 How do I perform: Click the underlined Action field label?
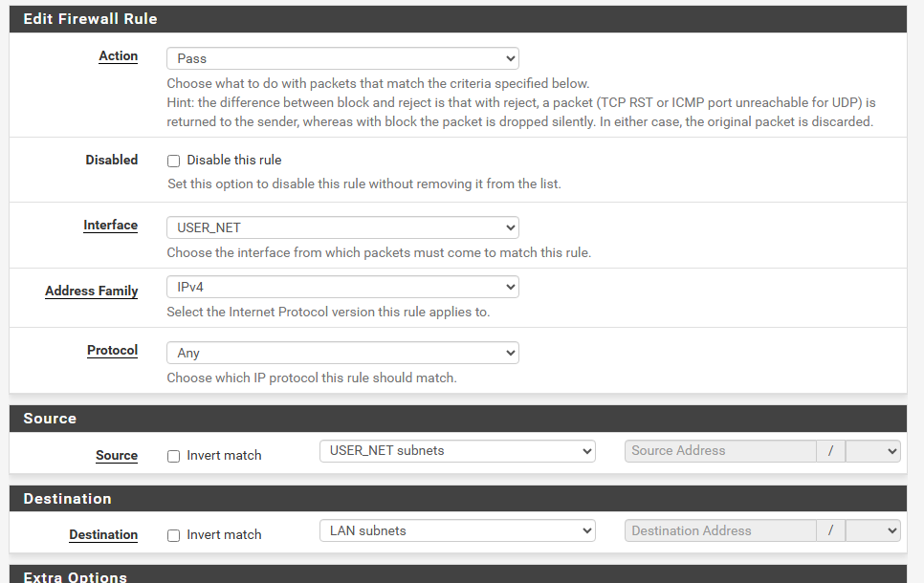pos(119,56)
